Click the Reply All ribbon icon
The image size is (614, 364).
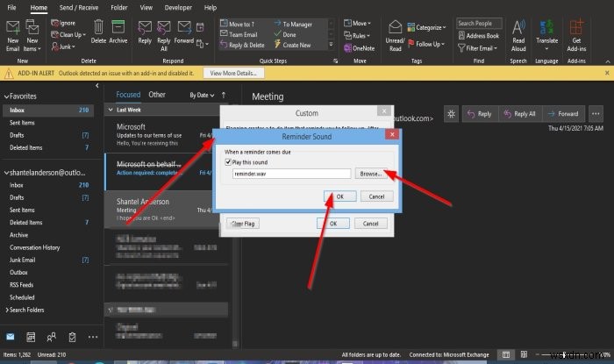[164, 27]
